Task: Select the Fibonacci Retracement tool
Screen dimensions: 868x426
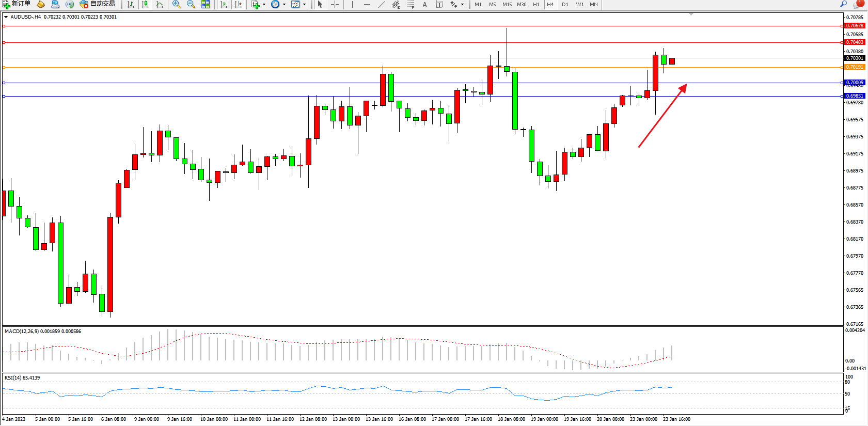Action: point(410,4)
